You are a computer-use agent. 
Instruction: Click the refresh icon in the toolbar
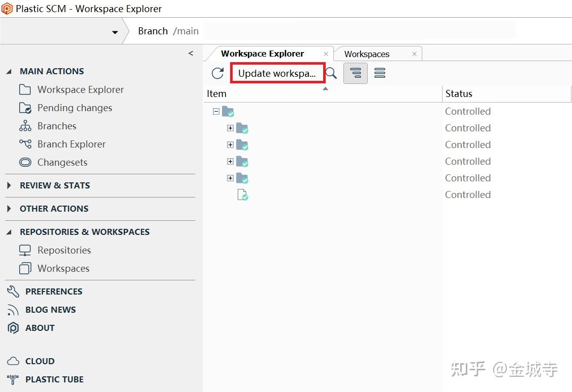click(217, 73)
